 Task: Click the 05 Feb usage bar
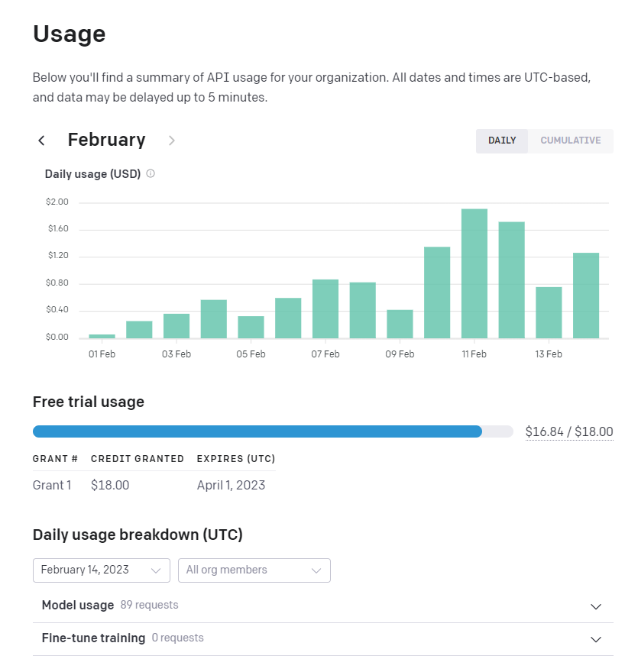(x=251, y=327)
